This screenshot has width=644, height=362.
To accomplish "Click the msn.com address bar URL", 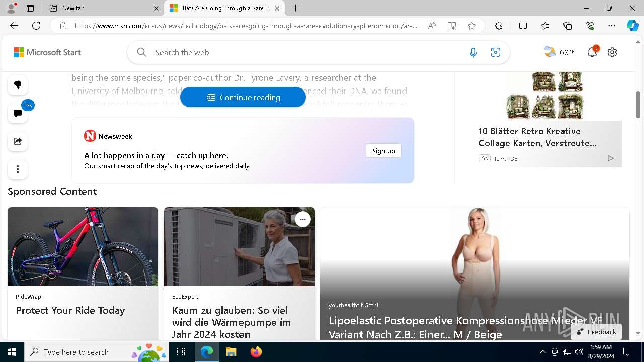I will click(246, 26).
